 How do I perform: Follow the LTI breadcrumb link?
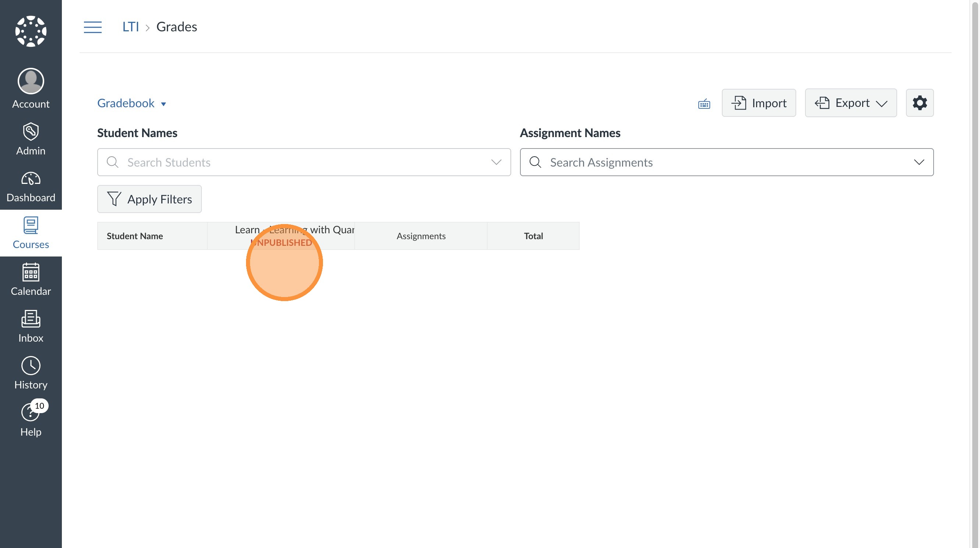130,27
